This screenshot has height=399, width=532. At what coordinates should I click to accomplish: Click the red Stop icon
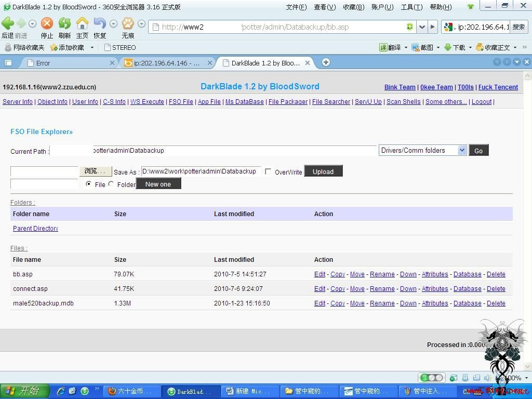pyautogui.click(x=47, y=23)
